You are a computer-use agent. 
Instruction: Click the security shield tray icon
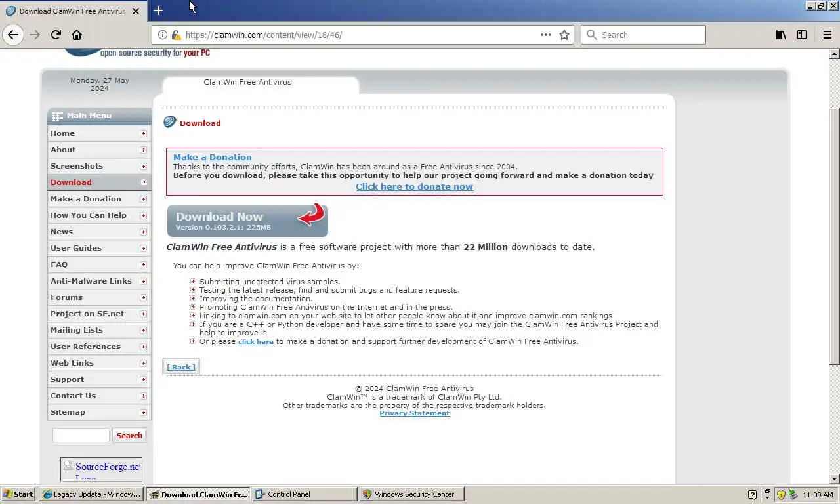[781, 494]
